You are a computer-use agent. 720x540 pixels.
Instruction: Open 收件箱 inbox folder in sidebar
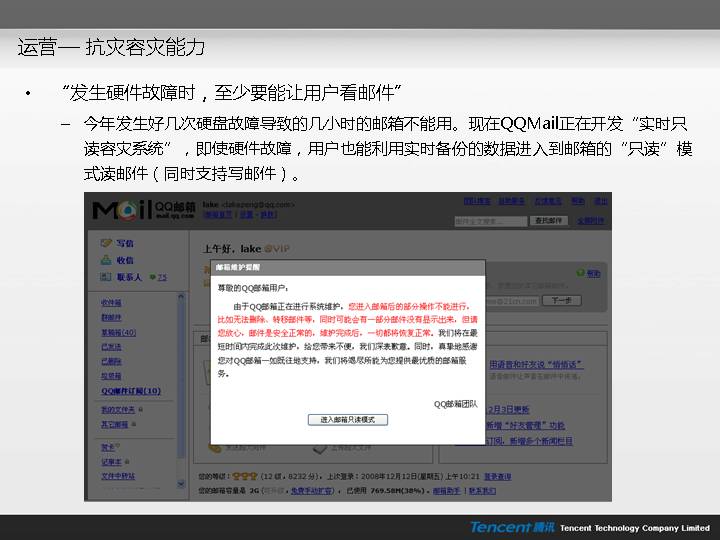pyautogui.click(x=111, y=302)
